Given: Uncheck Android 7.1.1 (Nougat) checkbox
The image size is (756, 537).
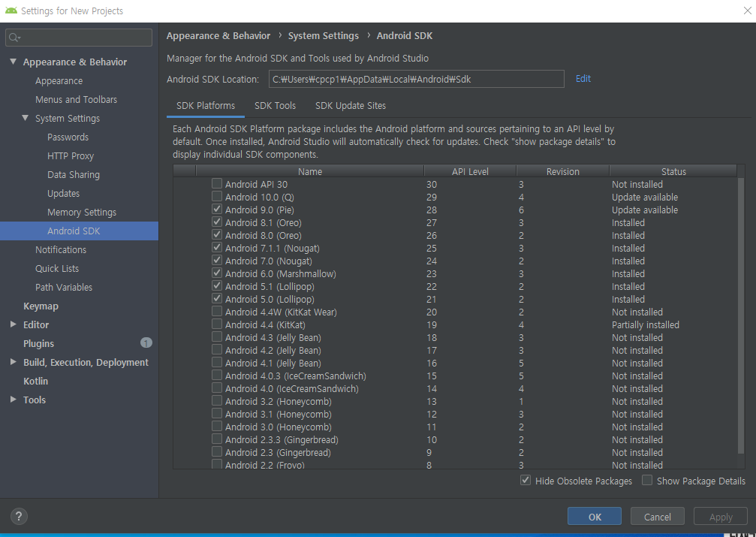Looking at the screenshot, I should (x=217, y=248).
